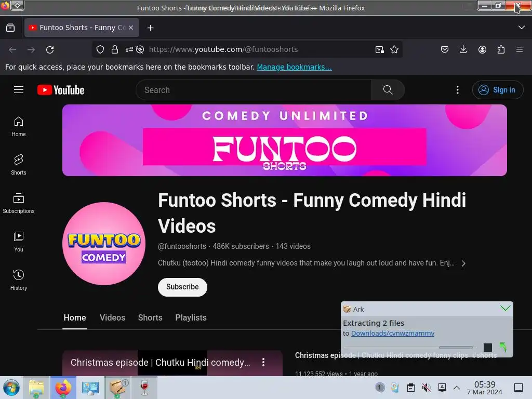532x399 pixels.
Task: Open the Christmas episode featured video title
Action: [x=160, y=362]
